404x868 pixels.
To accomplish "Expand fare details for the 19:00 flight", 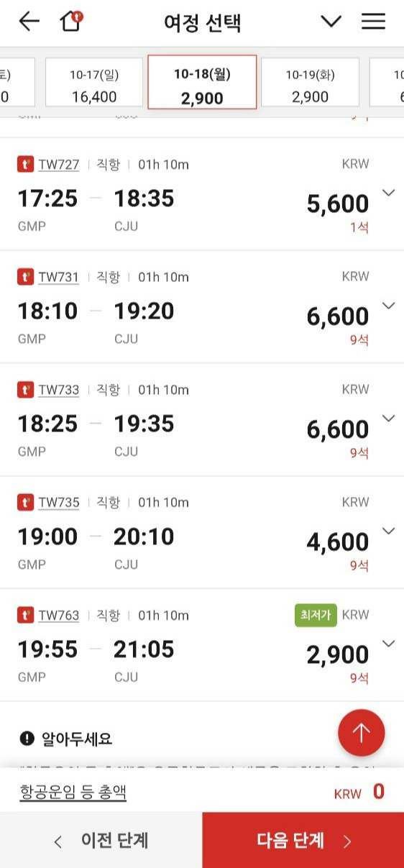I will 389,531.
